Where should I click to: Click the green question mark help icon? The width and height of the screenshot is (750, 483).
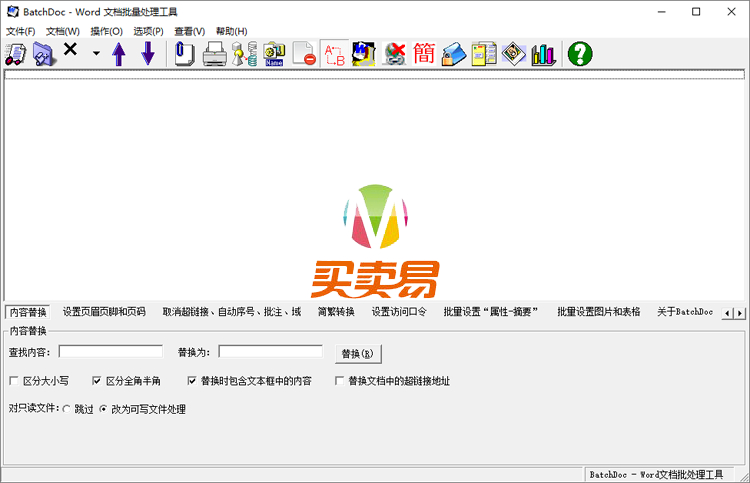pos(580,54)
